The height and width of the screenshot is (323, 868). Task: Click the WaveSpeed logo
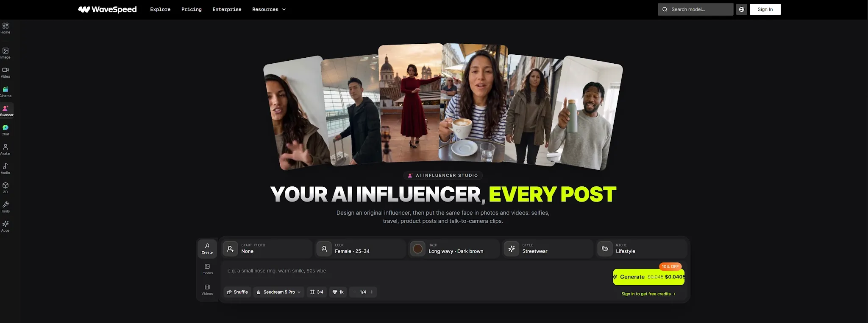click(107, 9)
